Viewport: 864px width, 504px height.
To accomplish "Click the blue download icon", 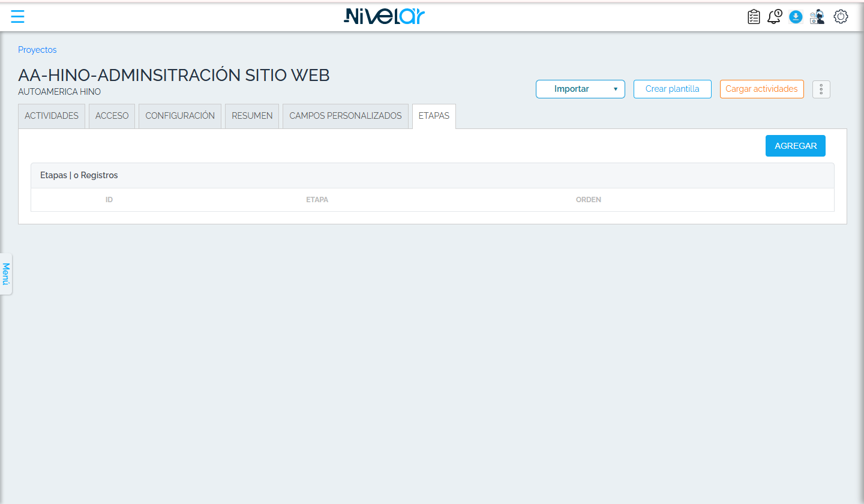I will pyautogui.click(x=796, y=17).
